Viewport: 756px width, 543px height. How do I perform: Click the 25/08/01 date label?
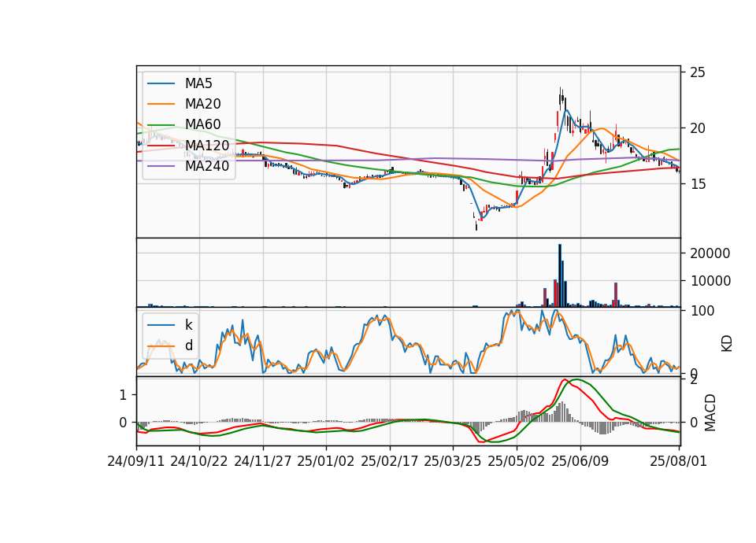coord(678,461)
